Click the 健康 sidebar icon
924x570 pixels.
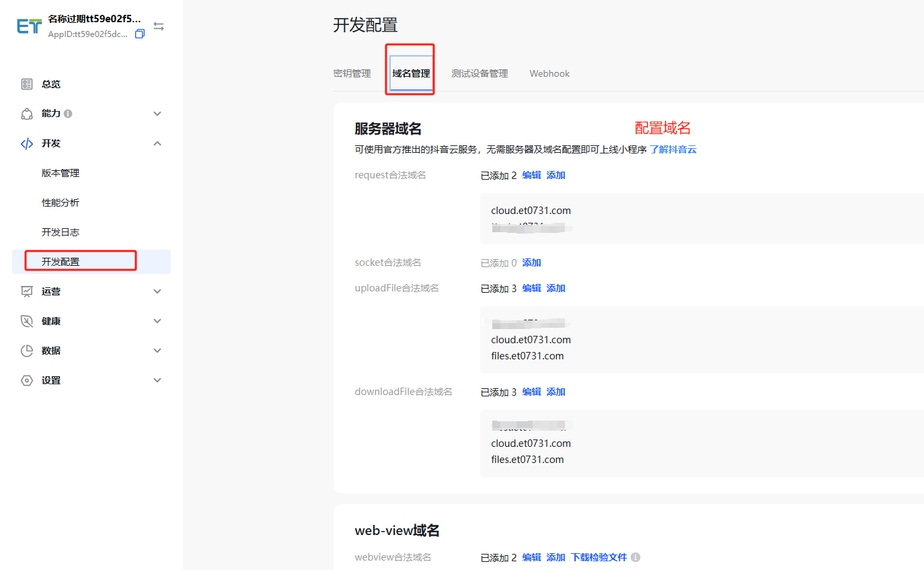click(x=27, y=321)
